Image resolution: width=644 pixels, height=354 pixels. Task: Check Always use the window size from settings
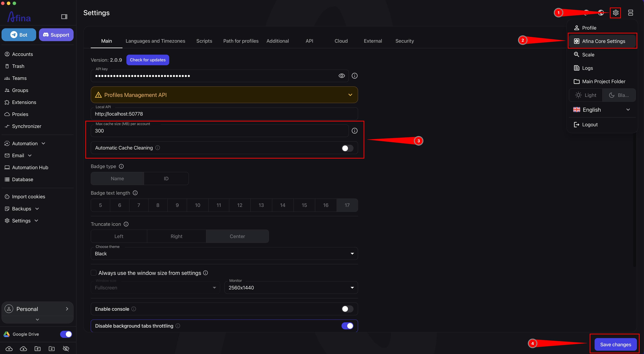coord(94,273)
